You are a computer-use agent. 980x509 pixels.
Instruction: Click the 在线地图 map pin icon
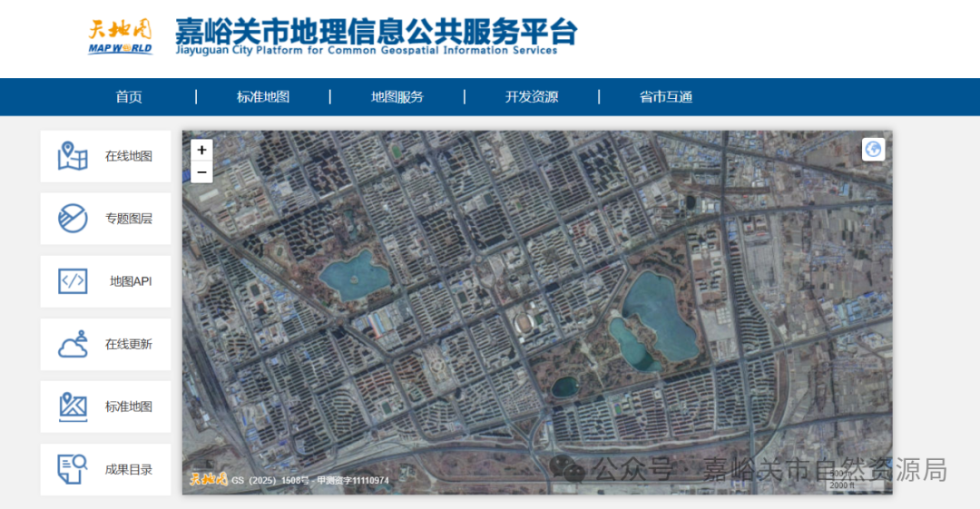[x=73, y=156]
